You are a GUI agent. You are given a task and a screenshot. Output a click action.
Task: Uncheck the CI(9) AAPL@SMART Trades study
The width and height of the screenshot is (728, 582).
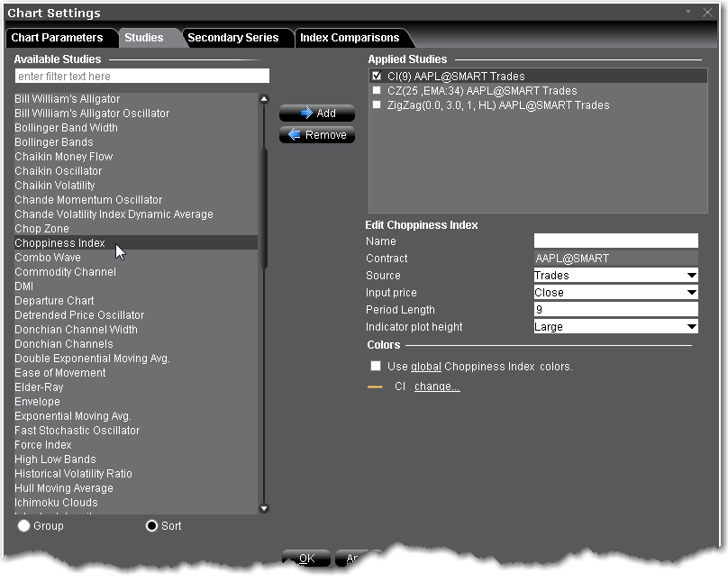pyautogui.click(x=377, y=77)
